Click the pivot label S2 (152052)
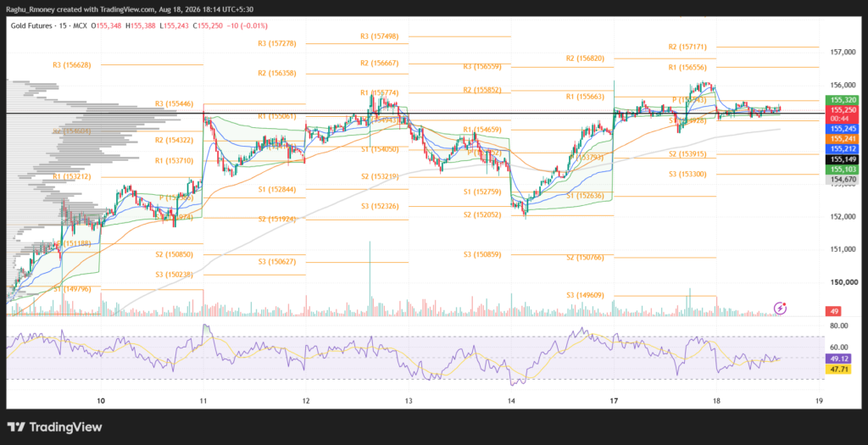This screenshot has width=868, height=445. coord(482,214)
